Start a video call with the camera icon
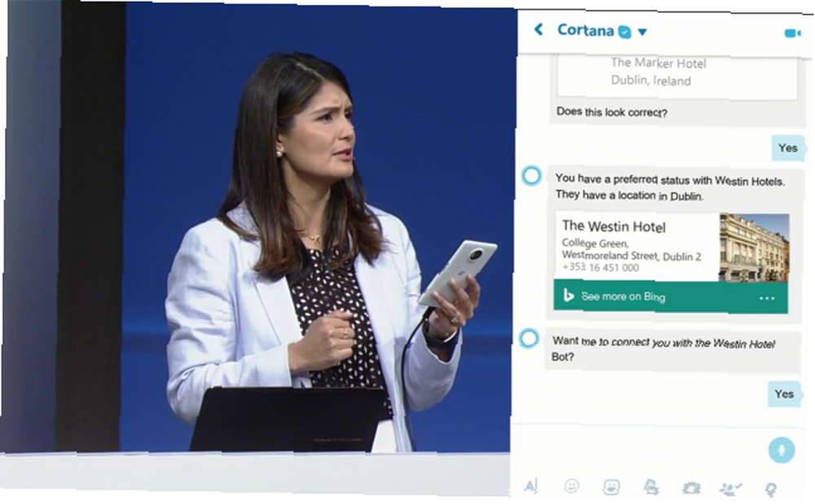 point(792,33)
